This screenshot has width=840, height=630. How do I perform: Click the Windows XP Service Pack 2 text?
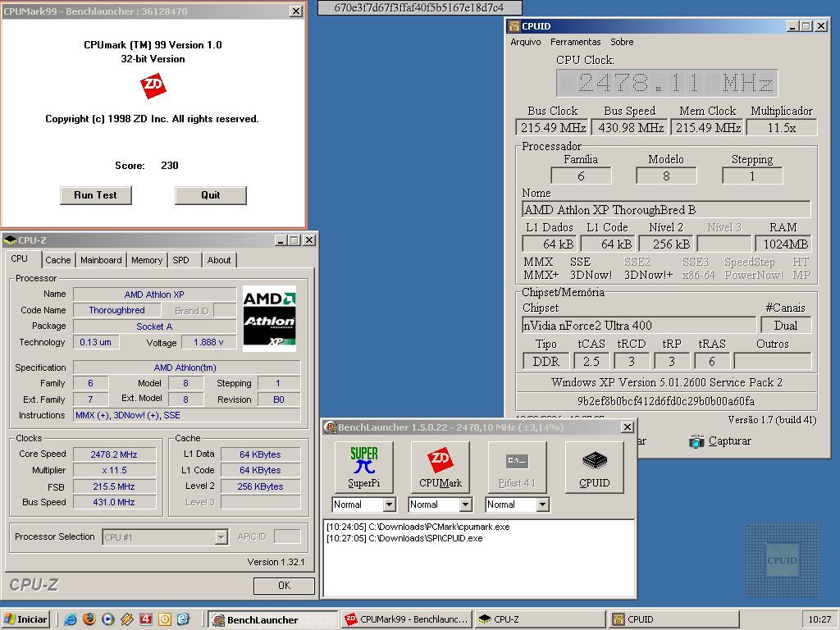666,382
